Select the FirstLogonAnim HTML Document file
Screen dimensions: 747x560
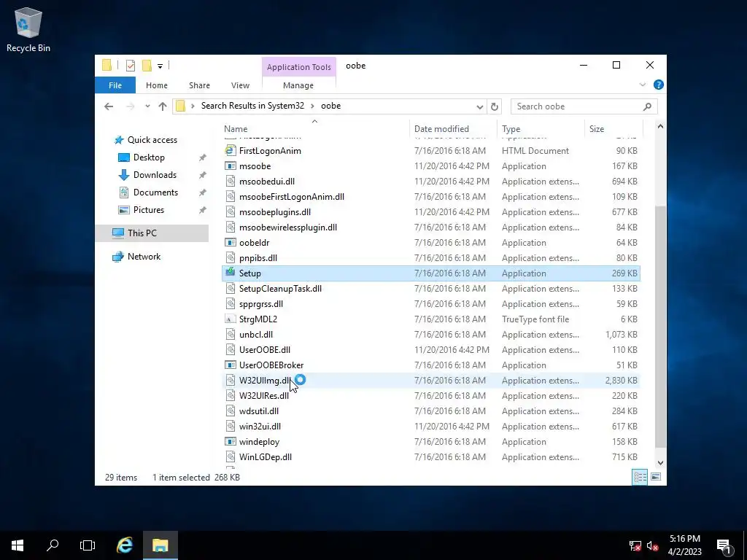[430, 151]
